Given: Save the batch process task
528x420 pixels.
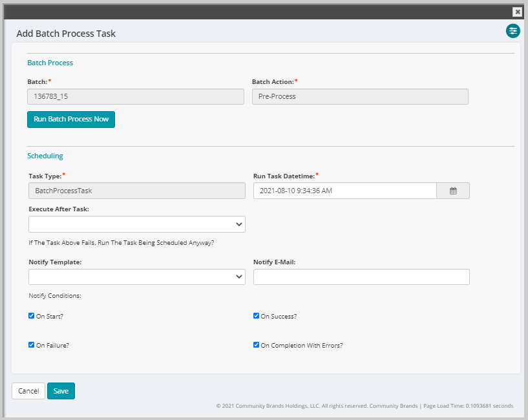Looking at the screenshot, I should (61, 391).
